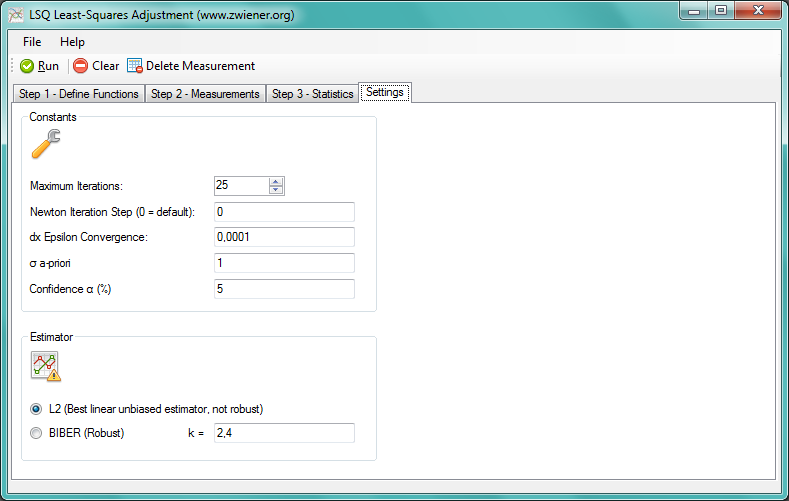Open the Step 3 - Statistics tab

click(x=312, y=94)
